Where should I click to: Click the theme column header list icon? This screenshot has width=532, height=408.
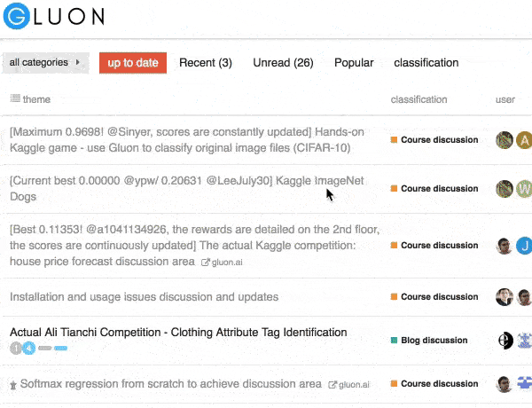[15, 99]
